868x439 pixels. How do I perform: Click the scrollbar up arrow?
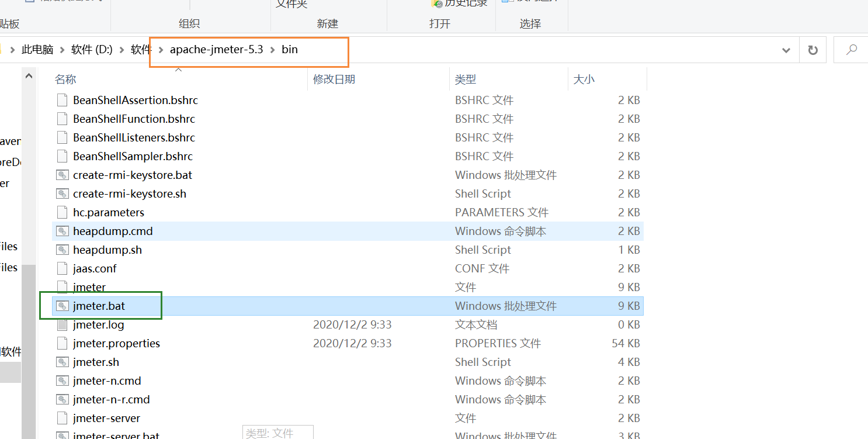pos(29,75)
